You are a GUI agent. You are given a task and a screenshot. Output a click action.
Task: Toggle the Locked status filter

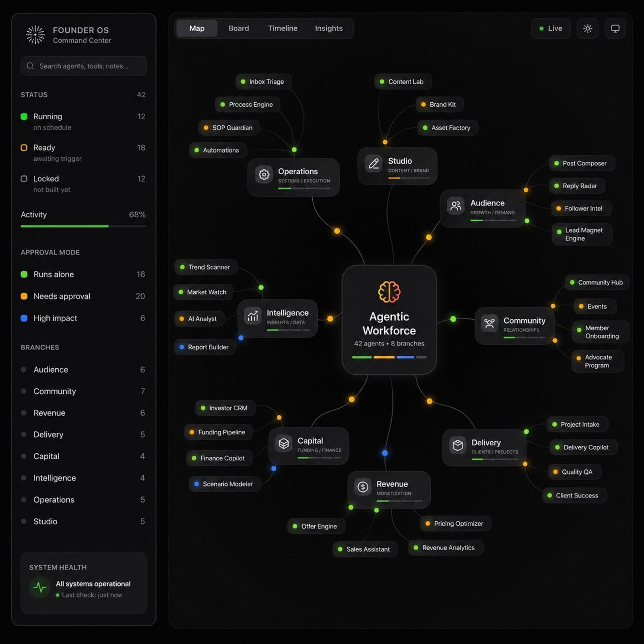tap(83, 184)
